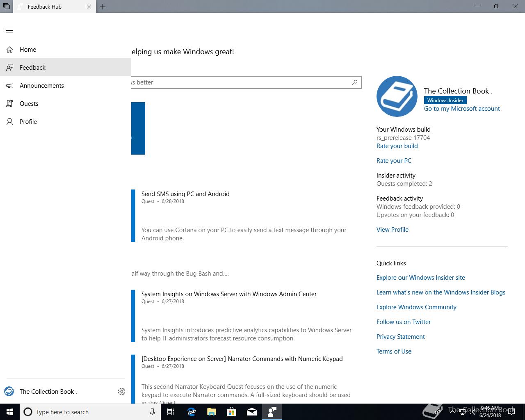Click the large book profile avatar
This screenshot has height=420, width=525.
(397, 96)
